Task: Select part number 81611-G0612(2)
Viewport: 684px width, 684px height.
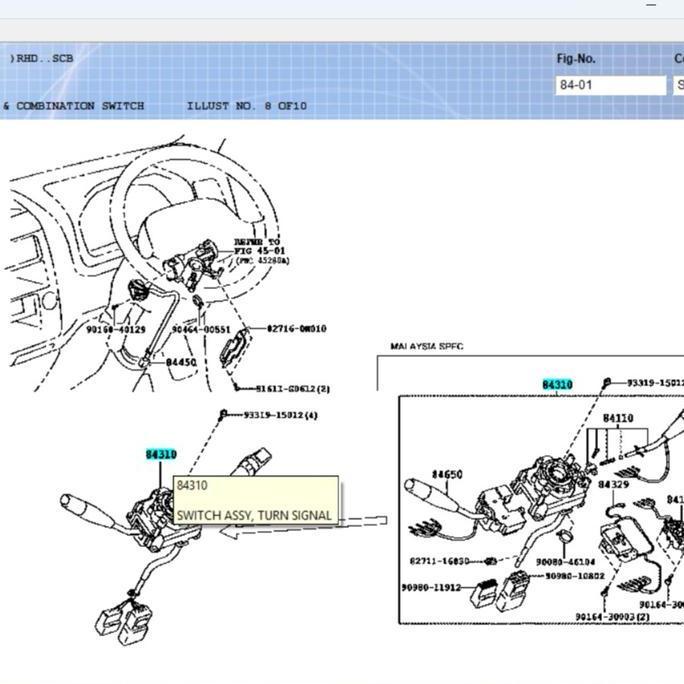Action: 292,389
